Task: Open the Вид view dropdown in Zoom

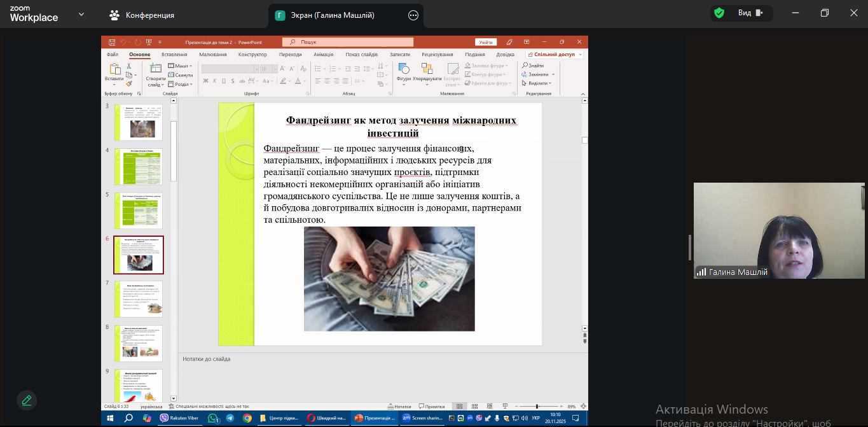Action: click(749, 13)
